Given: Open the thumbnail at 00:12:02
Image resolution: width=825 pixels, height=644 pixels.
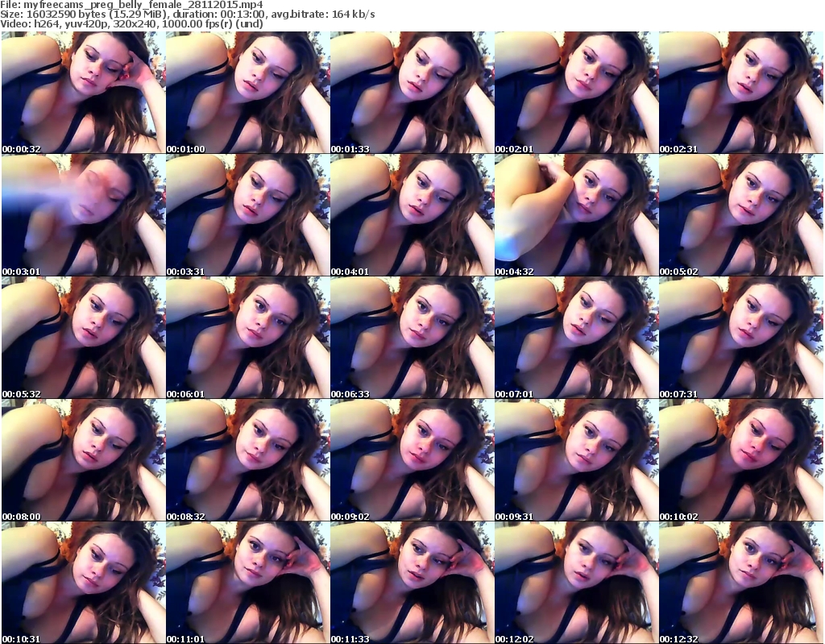Looking at the screenshot, I should [x=577, y=583].
